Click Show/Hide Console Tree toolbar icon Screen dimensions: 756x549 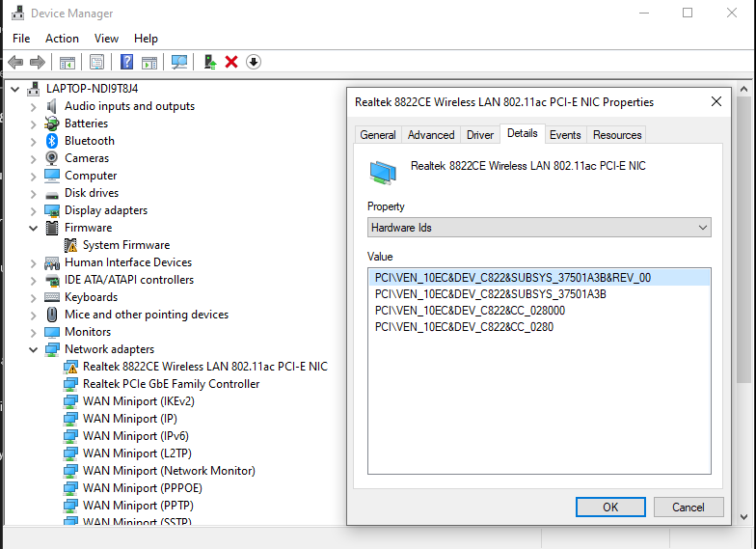67,62
